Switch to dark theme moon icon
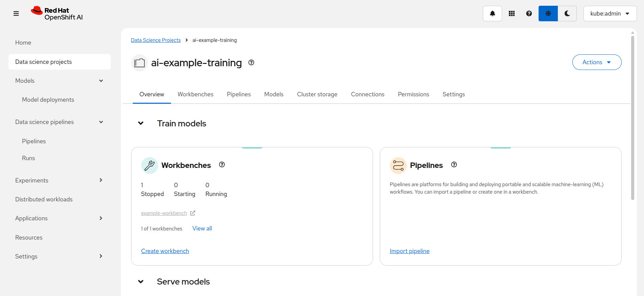This screenshot has height=296, width=644. click(567, 14)
